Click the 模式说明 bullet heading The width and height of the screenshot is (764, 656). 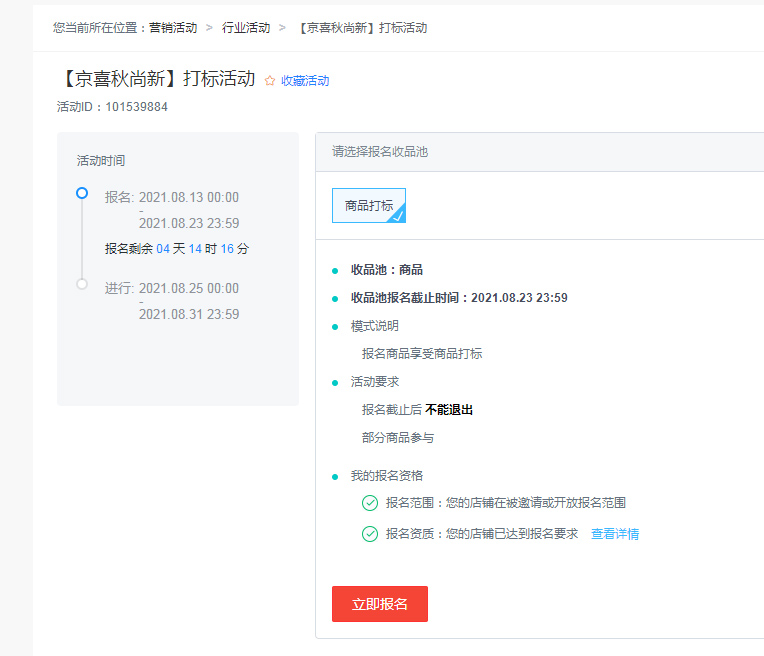[375, 326]
